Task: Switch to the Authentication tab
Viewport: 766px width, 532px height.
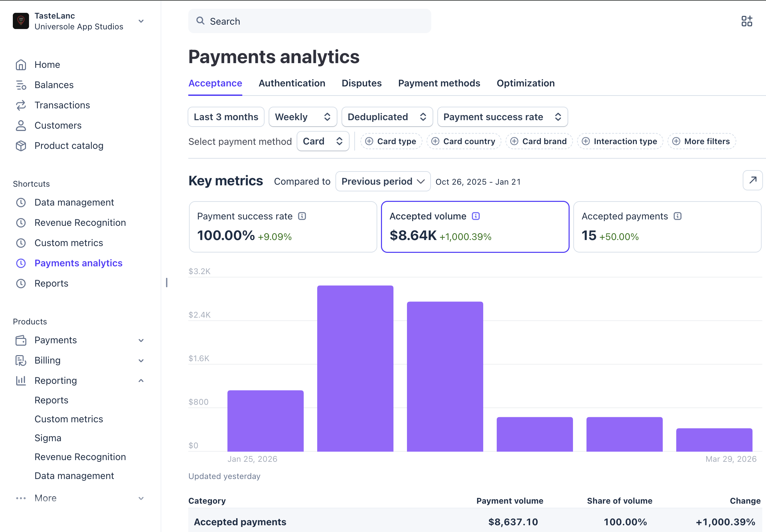Action: tap(292, 83)
